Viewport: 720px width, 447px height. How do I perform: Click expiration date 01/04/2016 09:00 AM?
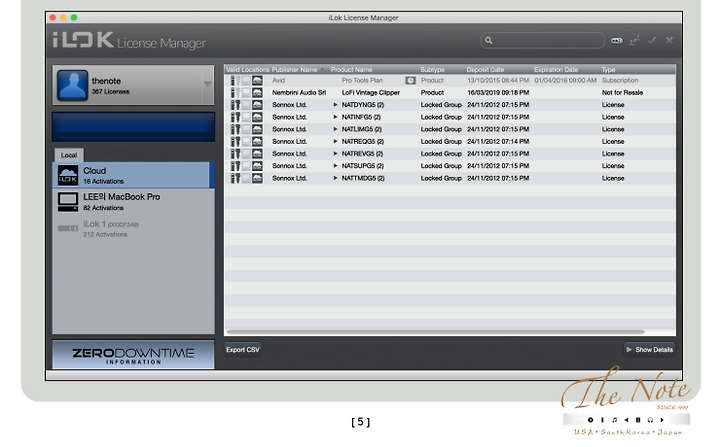click(565, 80)
